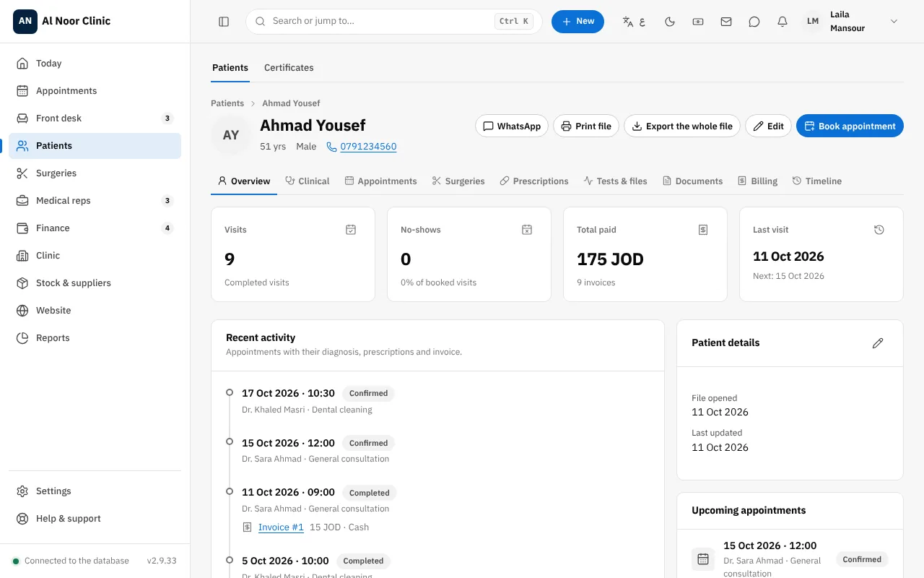This screenshot has height=578, width=924.
Task: Click the '175 JOD' total paid value
Action: 610,259
